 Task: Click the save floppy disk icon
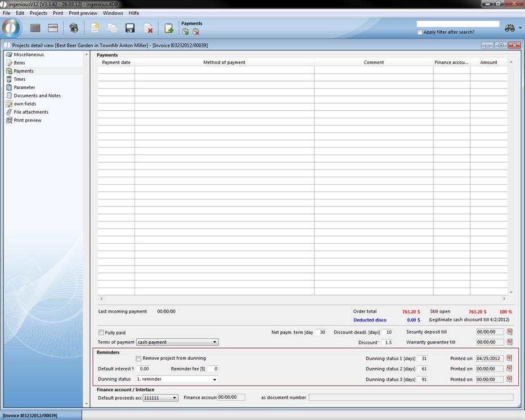(130, 28)
